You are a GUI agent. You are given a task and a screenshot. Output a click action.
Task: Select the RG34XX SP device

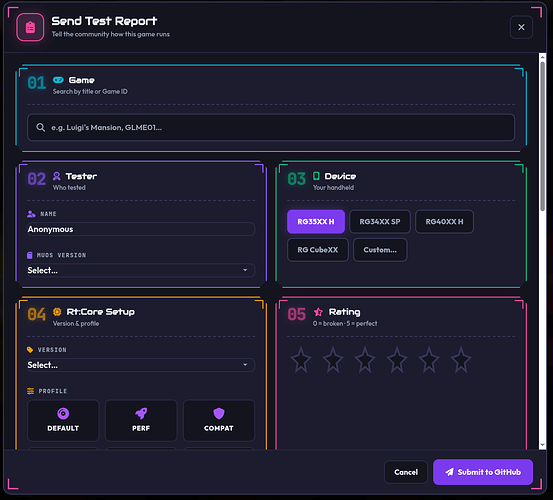pyautogui.click(x=380, y=221)
